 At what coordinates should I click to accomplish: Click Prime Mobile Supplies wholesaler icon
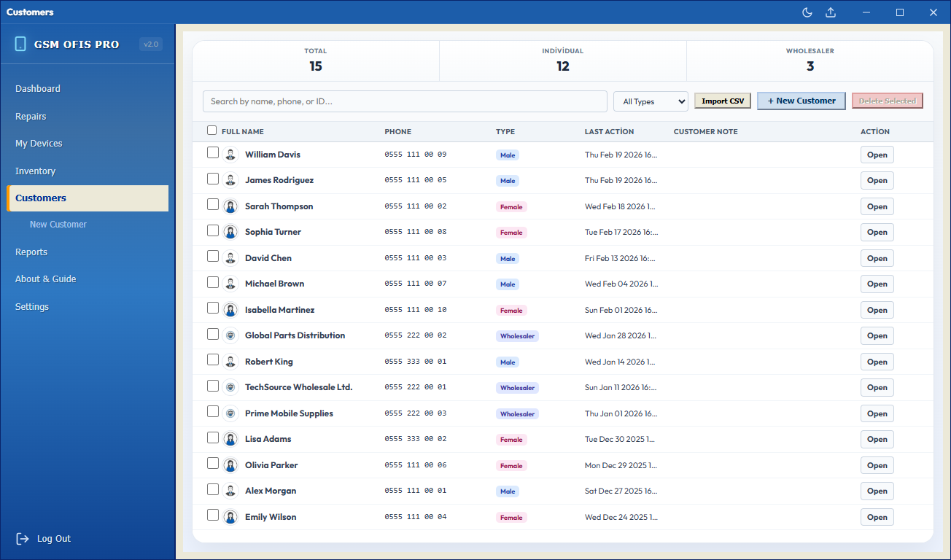230,413
